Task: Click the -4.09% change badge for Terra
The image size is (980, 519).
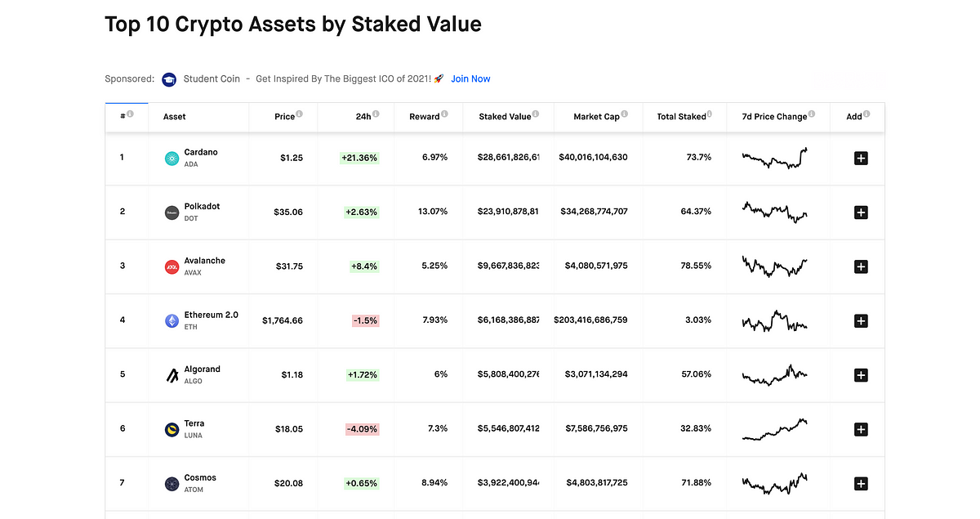Action: pyautogui.click(x=361, y=429)
